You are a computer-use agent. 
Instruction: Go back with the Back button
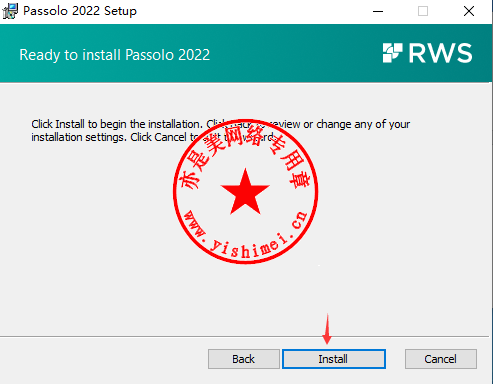244,359
